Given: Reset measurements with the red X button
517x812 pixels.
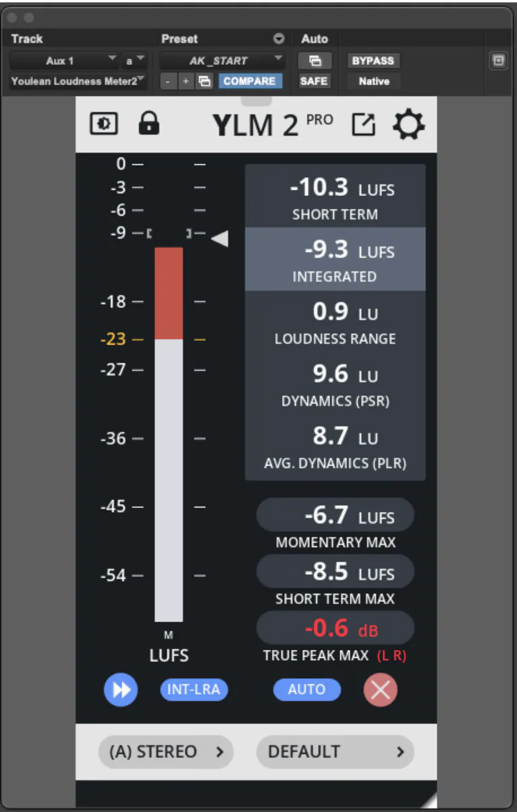Looking at the screenshot, I should click(381, 690).
